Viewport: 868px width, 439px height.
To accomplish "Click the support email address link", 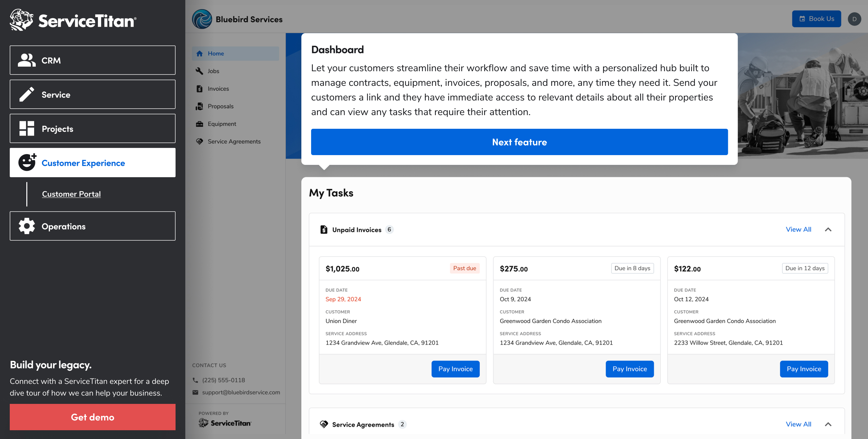I will 241,392.
